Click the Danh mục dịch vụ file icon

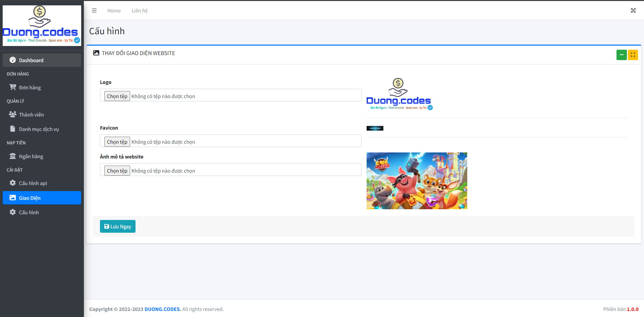pos(13,129)
